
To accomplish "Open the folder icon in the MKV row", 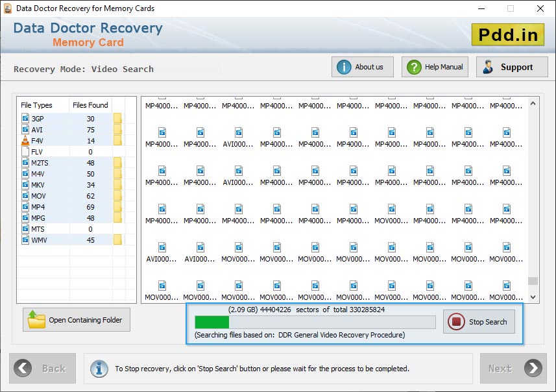I will [x=117, y=184].
